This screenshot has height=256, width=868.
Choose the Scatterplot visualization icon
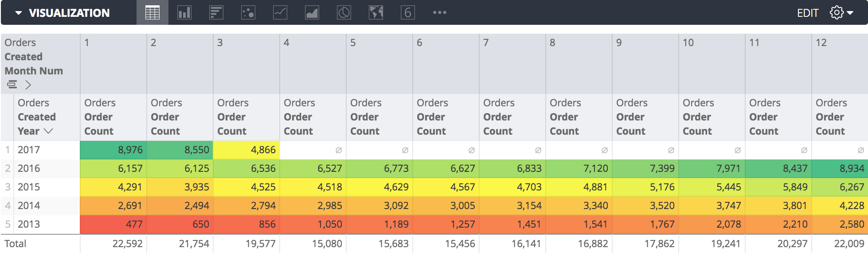(248, 12)
